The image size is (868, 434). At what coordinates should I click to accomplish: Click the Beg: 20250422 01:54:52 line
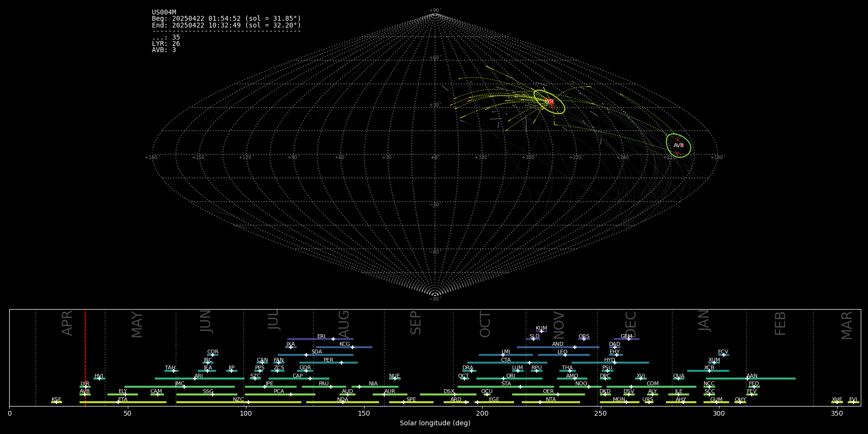point(226,19)
